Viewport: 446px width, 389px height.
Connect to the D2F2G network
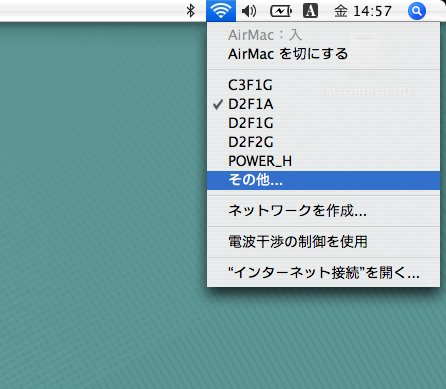[323, 142]
